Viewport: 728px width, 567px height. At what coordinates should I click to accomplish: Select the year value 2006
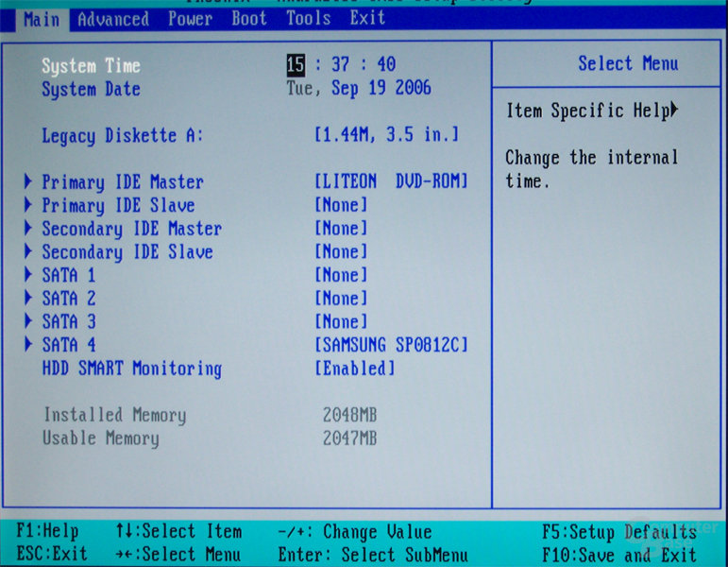(414, 87)
